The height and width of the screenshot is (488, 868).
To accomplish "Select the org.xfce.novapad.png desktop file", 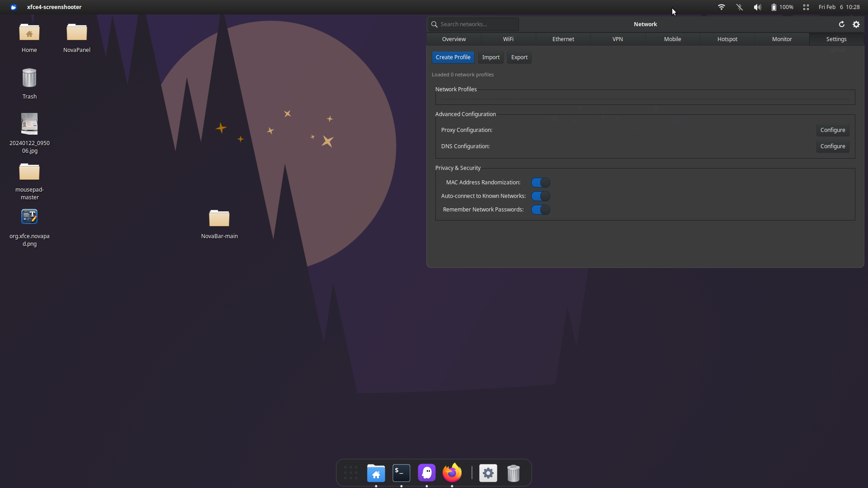I will pyautogui.click(x=29, y=228).
